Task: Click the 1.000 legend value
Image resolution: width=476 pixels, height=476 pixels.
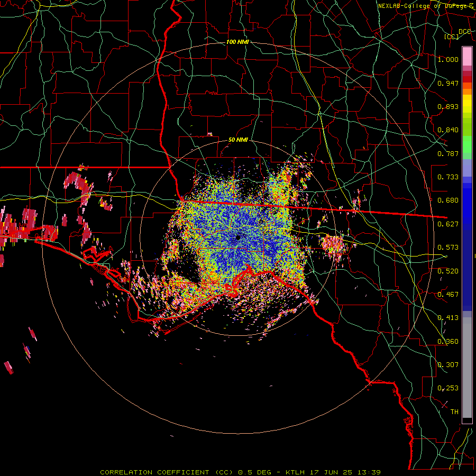Action: [448, 59]
